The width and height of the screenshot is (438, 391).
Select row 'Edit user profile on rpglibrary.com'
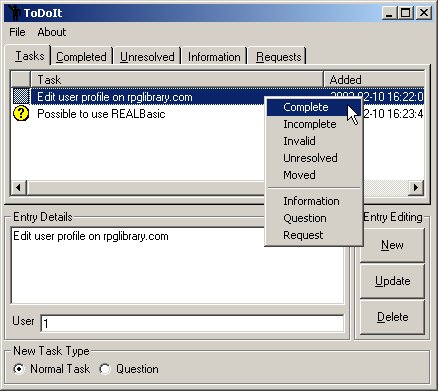point(218,97)
